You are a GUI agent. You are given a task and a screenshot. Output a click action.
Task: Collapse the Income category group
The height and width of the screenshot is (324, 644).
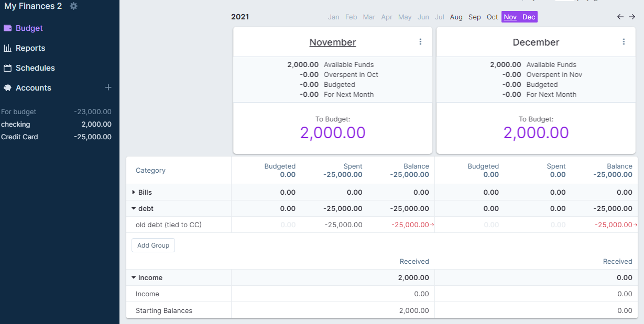pos(134,278)
